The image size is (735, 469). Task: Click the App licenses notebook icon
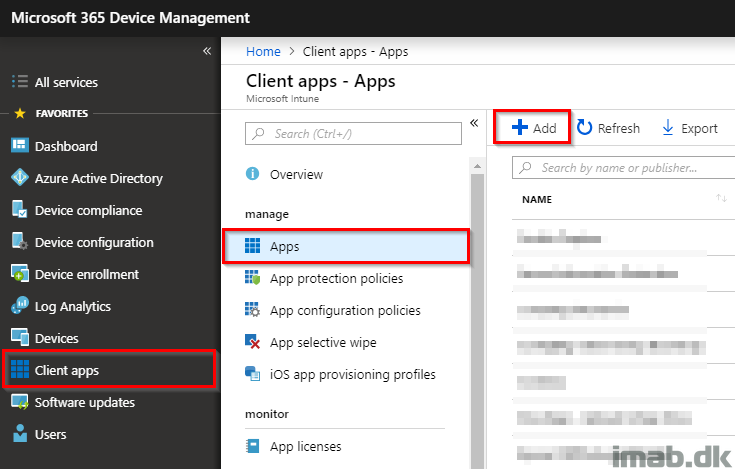click(x=252, y=446)
